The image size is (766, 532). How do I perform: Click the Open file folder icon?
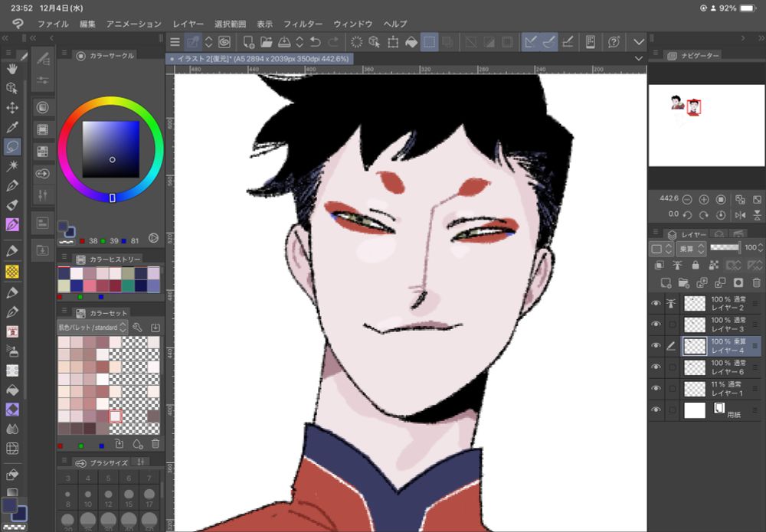point(267,42)
